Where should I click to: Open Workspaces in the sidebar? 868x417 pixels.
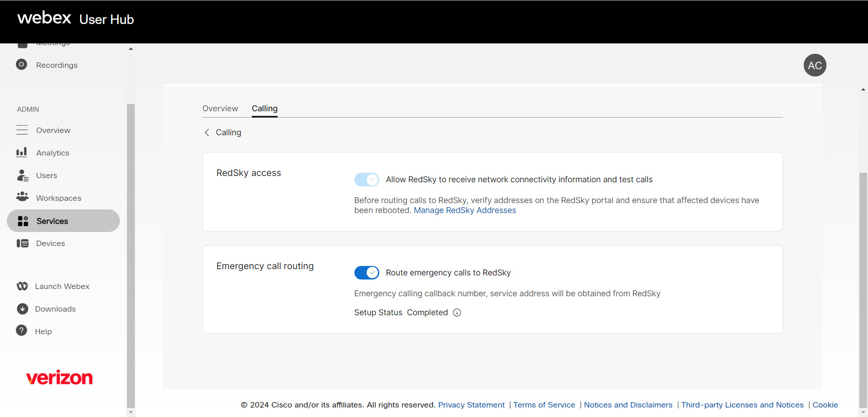pyautogui.click(x=59, y=198)
